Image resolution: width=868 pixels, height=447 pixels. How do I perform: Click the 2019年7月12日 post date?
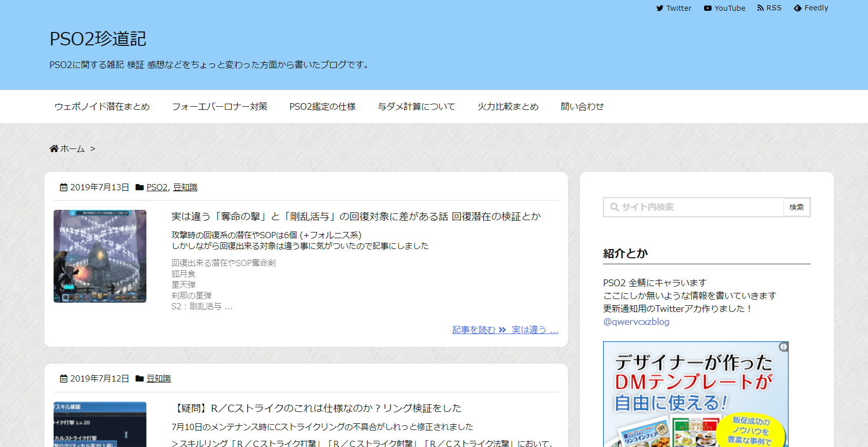click(x=99, y=378)
